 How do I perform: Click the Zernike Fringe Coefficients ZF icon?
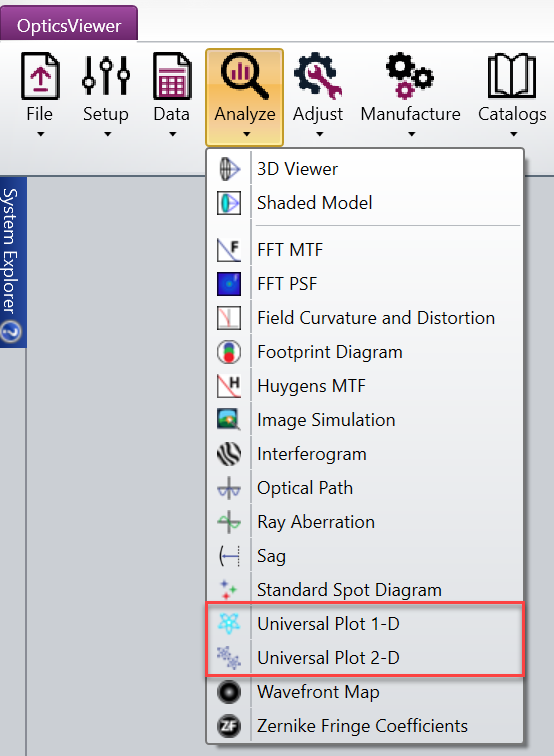pos(229,726)
